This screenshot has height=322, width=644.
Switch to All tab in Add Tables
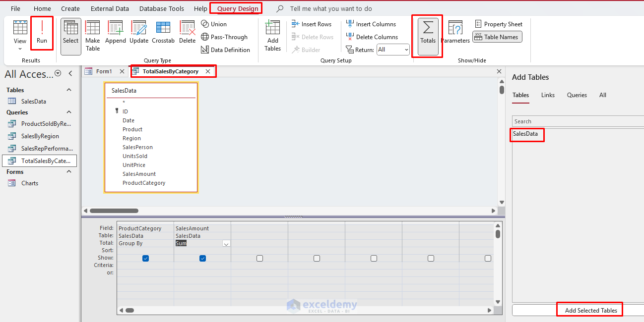click(x=602, y=95)
